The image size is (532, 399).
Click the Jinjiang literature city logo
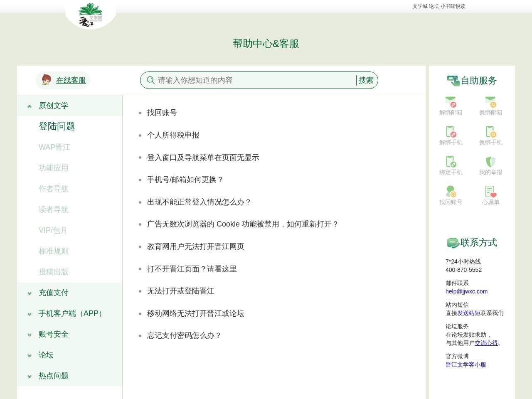90,15
